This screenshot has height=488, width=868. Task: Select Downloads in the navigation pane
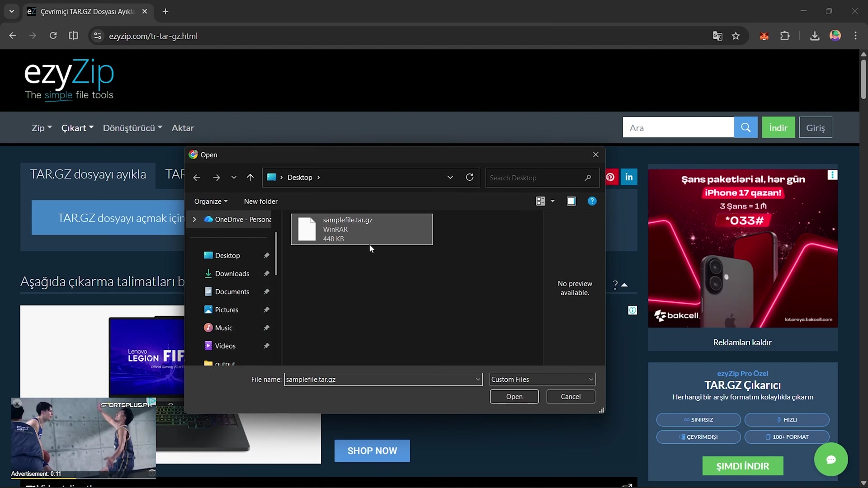pos(232,274)
